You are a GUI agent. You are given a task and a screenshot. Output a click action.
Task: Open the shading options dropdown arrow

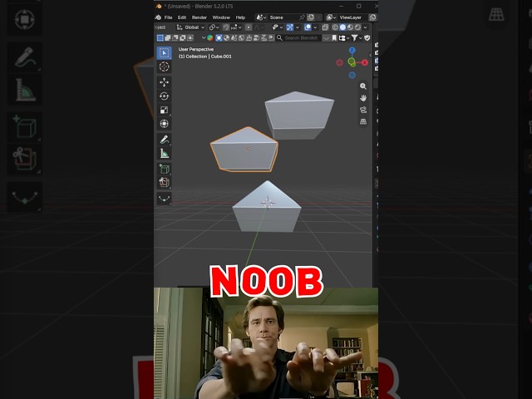366,27
